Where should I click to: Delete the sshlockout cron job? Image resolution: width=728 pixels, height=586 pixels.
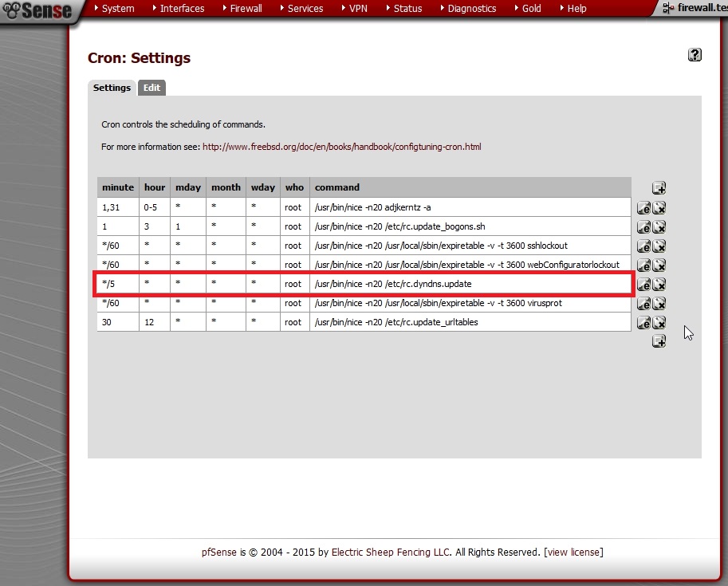659,246
